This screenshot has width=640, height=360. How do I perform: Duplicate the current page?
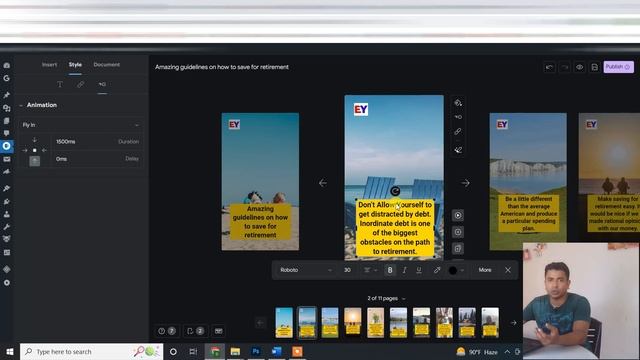tap(458, 249)
